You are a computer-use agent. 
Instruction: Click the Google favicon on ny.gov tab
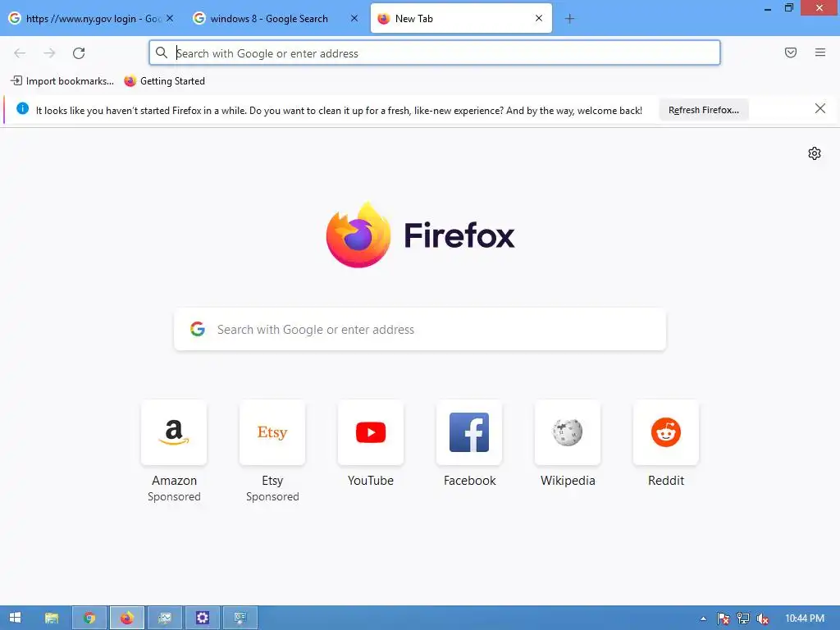tap(15, 18)
